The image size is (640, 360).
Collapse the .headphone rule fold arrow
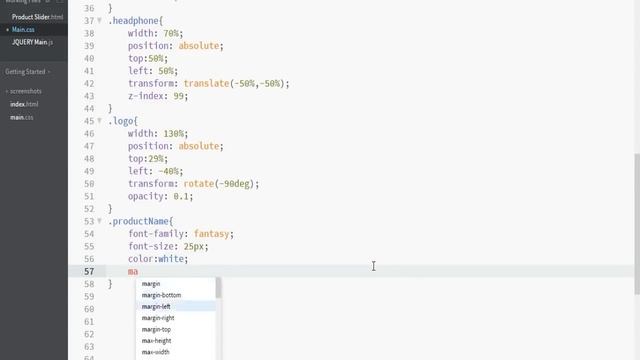[99, 20]
